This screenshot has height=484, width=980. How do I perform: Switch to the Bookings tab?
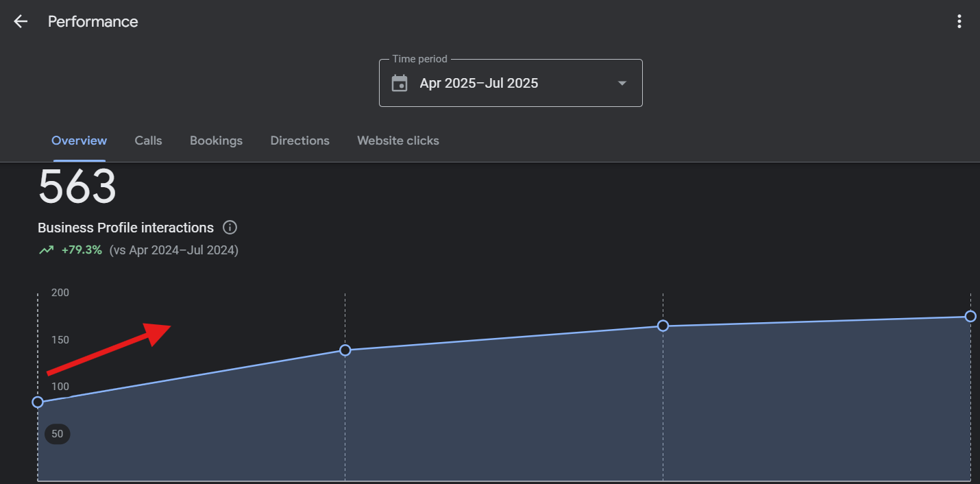coord(216,141)
